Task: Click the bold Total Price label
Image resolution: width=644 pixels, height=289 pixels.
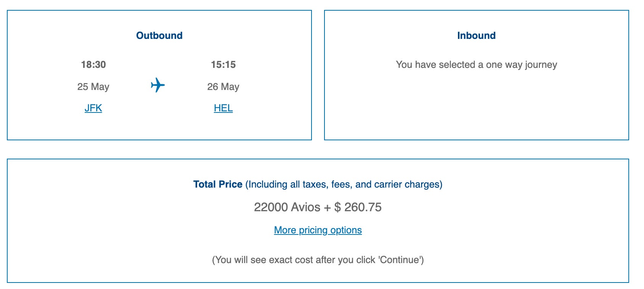Action: pyautogui.click(x=218, y=185)
